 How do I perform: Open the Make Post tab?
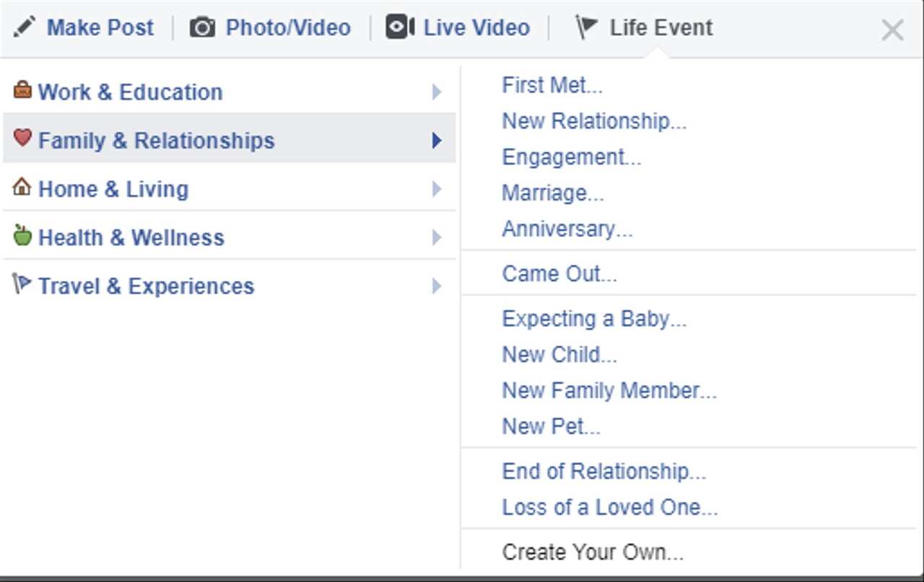(100, 27)
